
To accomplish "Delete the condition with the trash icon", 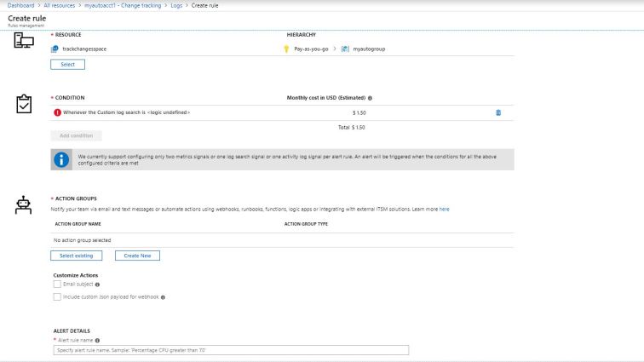I will point(498,112).
